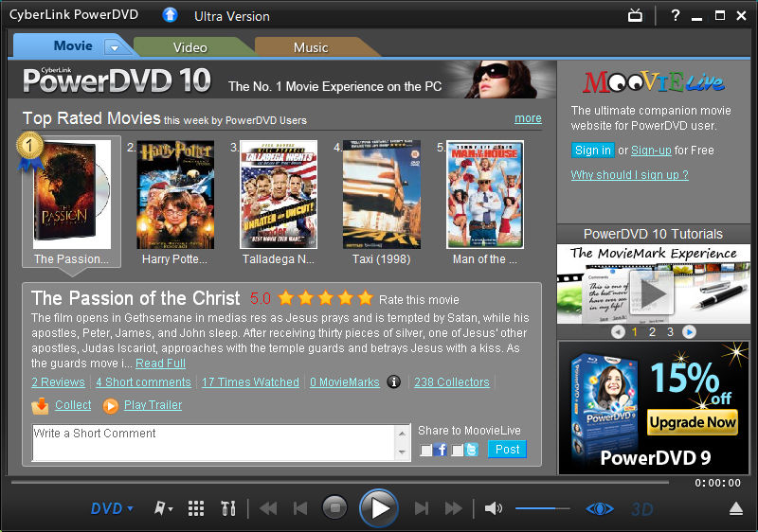Switch to the Video tab
The image size is (758, 532).
pos(190,47)
